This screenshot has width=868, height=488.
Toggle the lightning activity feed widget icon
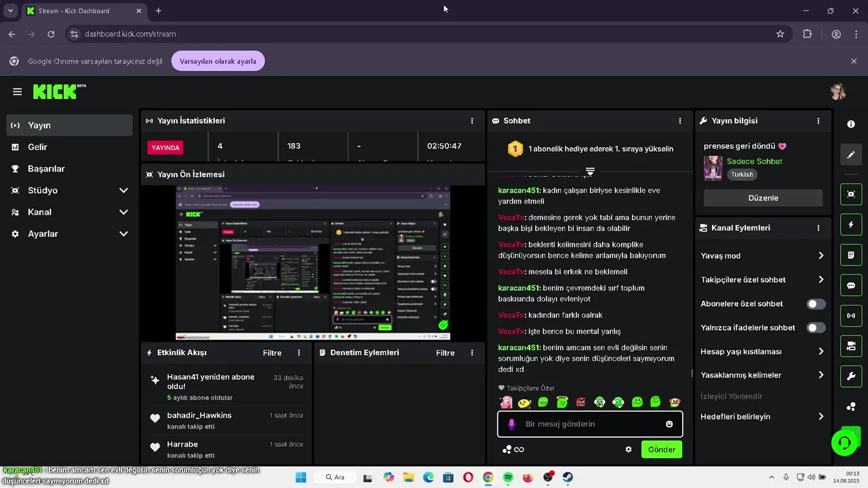[x=851, y=224]
